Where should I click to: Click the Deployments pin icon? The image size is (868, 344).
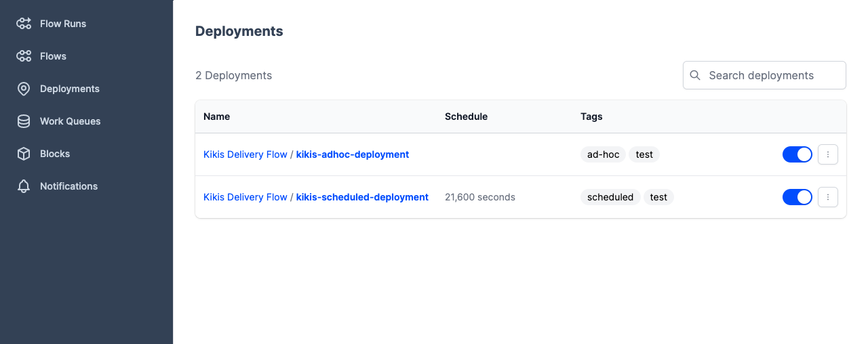(24, 89)
